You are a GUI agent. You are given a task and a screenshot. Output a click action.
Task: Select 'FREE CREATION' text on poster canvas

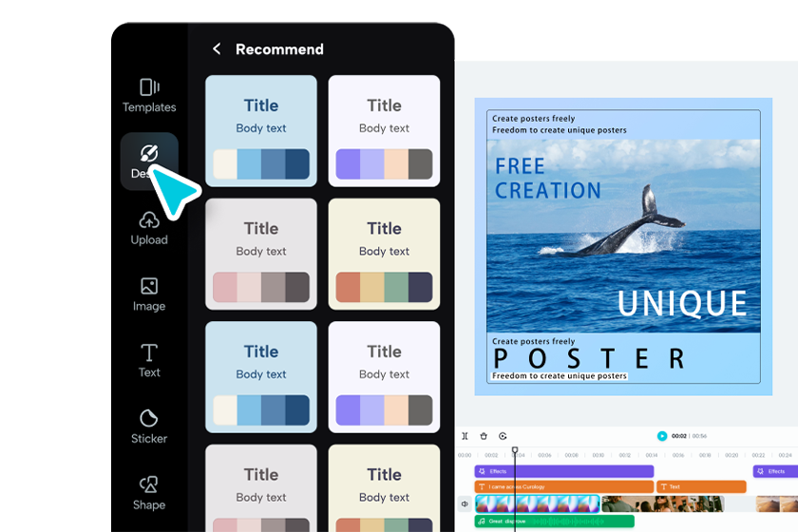tap(547, 179)
